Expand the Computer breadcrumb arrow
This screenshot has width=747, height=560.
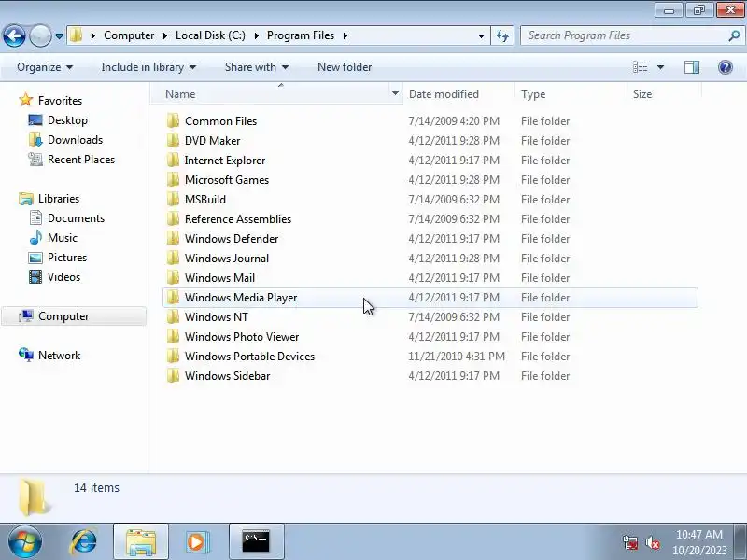(x=165, y=35)
